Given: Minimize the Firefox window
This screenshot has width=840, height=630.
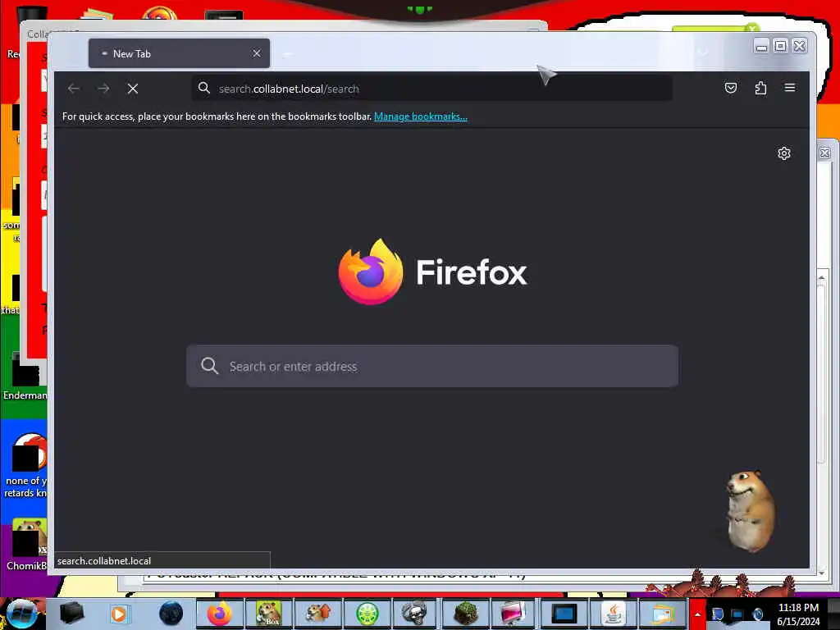Looking at the screenshot, I should (761, 47).
